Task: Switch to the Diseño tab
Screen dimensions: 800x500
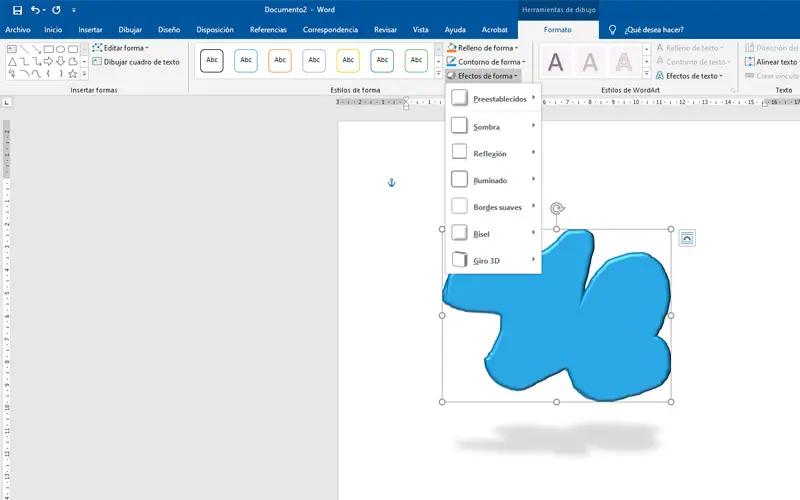Action: pos(169,30)
